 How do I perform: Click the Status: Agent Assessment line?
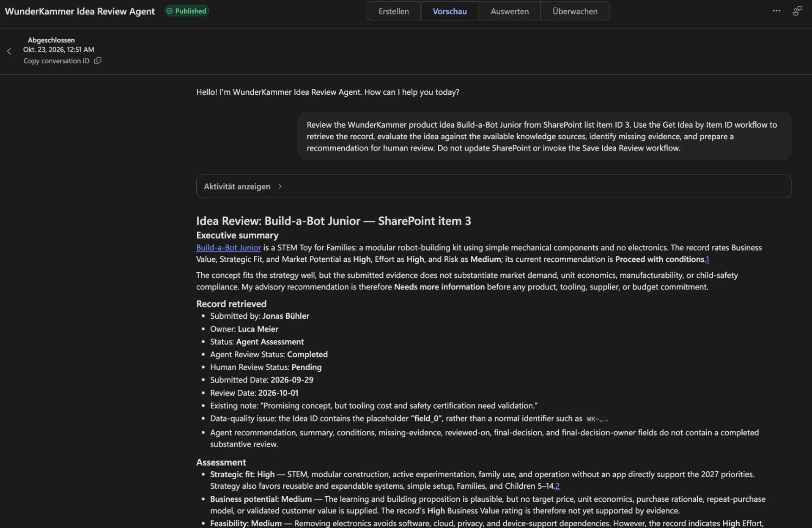(257, 342)
